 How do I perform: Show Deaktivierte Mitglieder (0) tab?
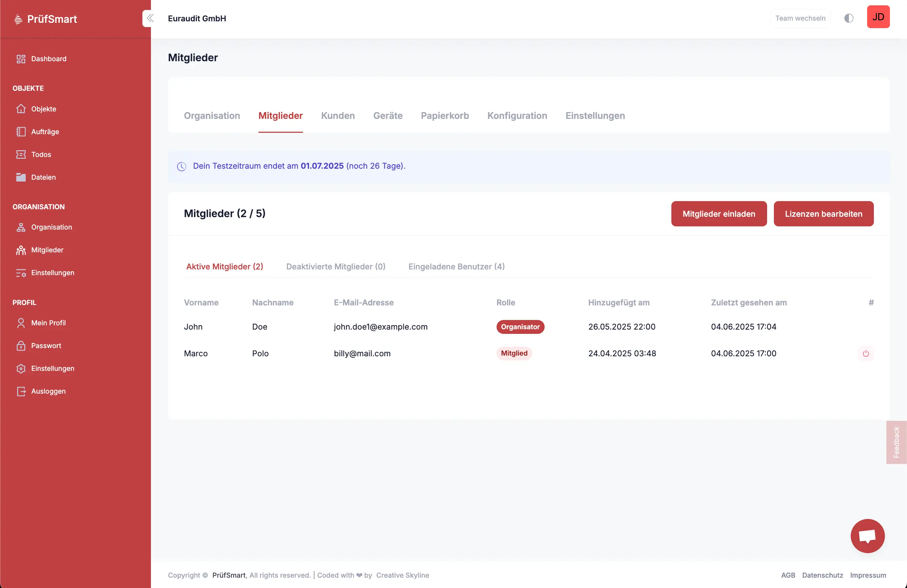click(x=335, y=266)
